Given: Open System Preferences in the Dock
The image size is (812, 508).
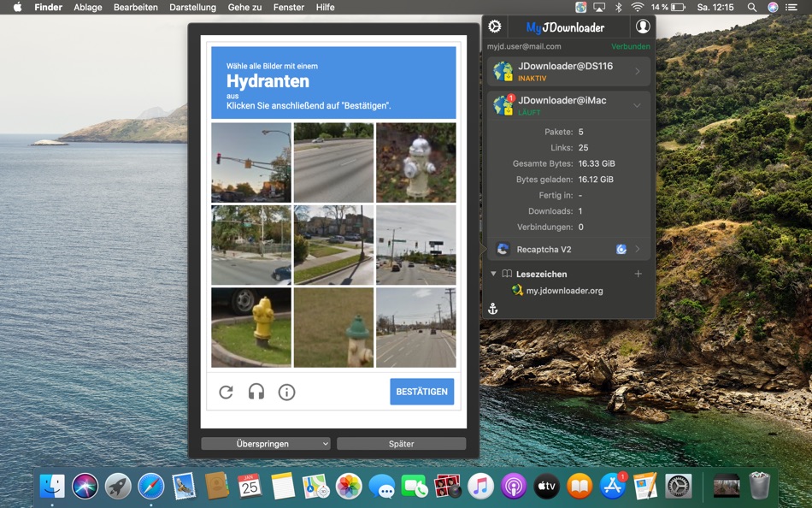Looking at the screenshot, I should point(678,487).
